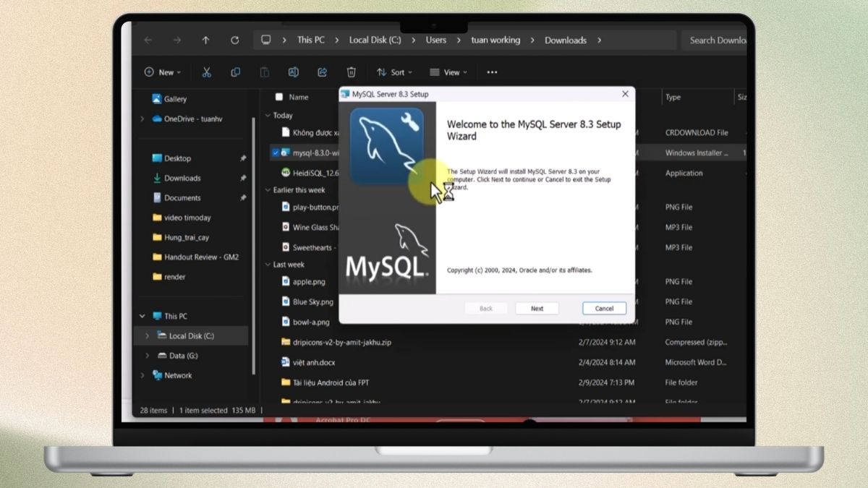Select apple.png in file list
The image size is (868, 488).
point(303,282)
